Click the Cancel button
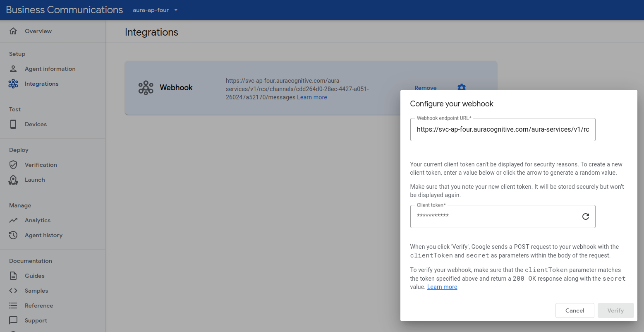Image resolution: width=644 pixels, height=332 pixels. point(575,310)
